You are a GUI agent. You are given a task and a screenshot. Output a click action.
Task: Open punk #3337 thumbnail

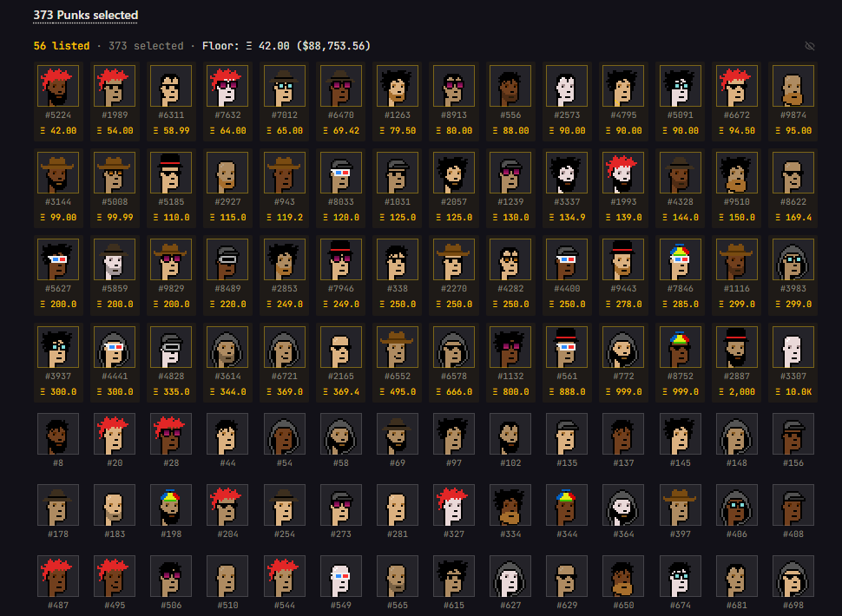(567, 173)
